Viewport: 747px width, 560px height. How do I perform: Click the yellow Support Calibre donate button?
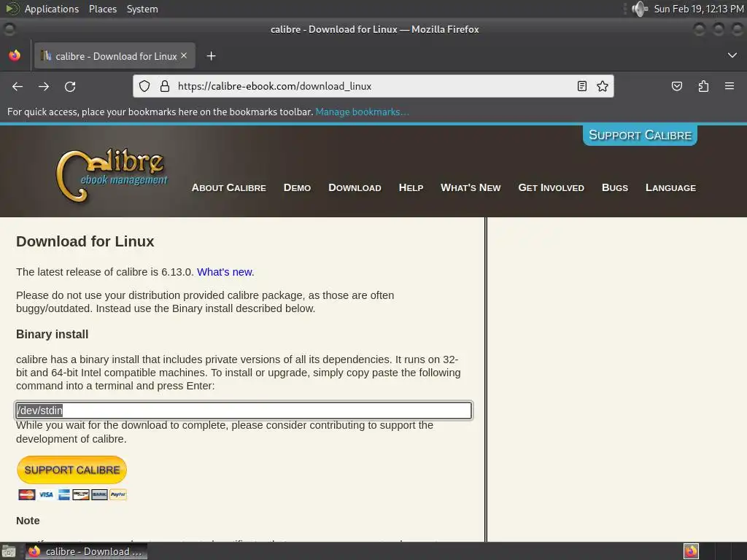pos(72,470)
